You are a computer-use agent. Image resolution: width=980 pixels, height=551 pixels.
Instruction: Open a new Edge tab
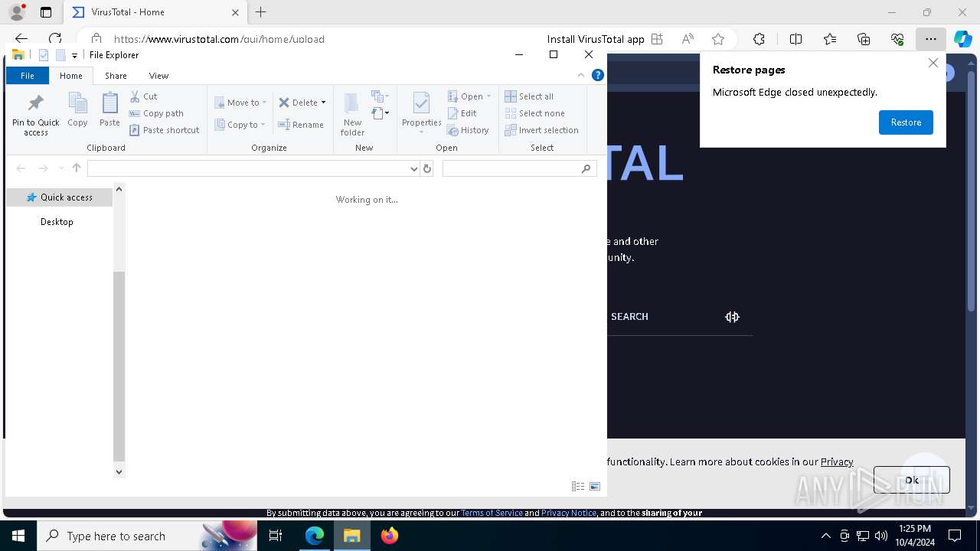coord(261,12)
